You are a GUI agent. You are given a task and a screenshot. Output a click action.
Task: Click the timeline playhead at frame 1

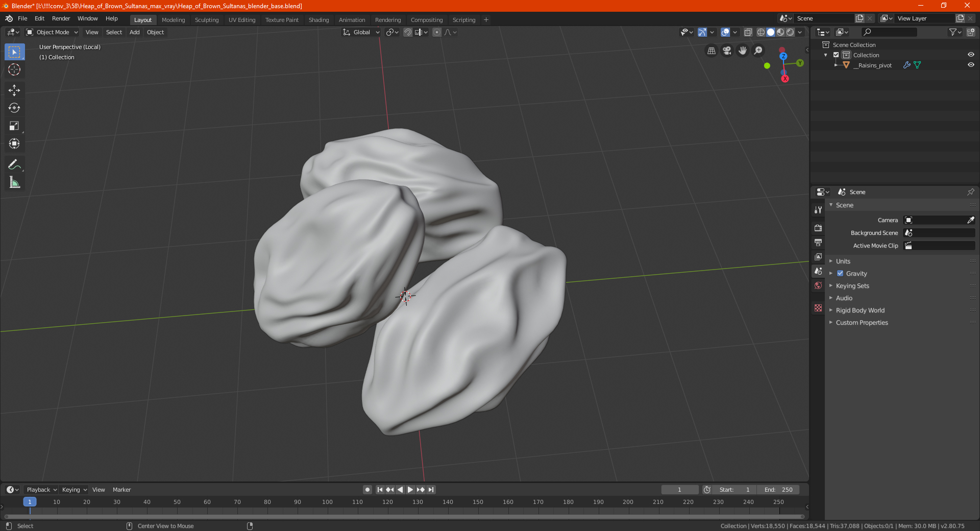30,502
